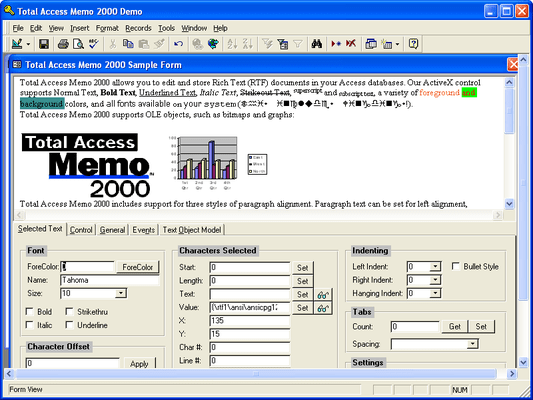This screenshot has height=400, width=533.
Task: Click Set button beside Length field
Action: tap(303, 281)
